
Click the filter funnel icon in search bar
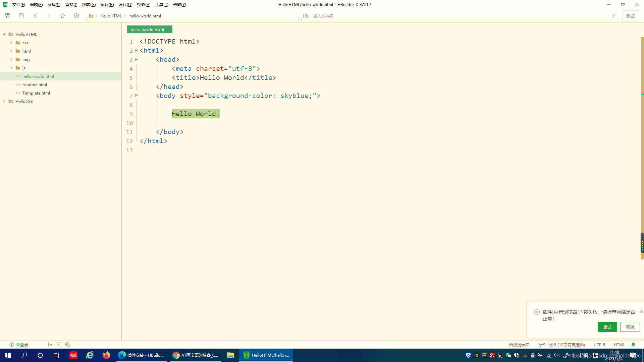coord(614,16)
